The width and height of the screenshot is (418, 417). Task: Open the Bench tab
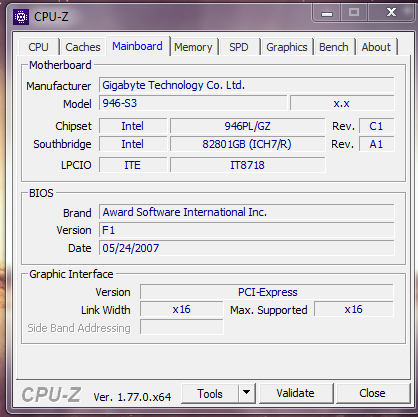[x=334, y=47]
